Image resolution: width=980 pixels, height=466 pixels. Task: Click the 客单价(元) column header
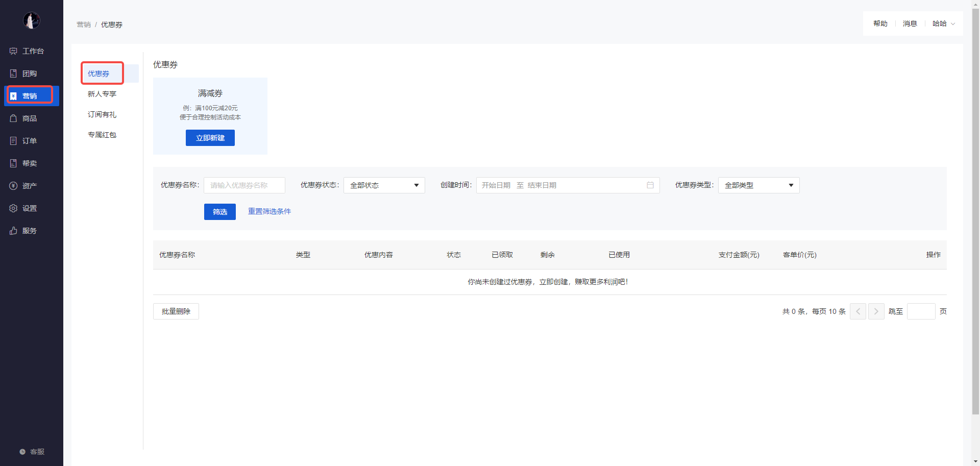tap(800, 255)
